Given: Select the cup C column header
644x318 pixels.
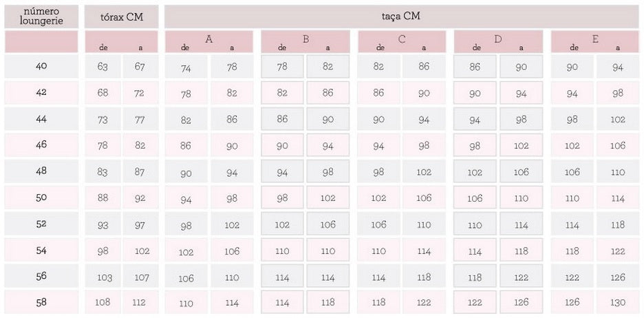Looking at the screenshot, I should click(402, 42).
